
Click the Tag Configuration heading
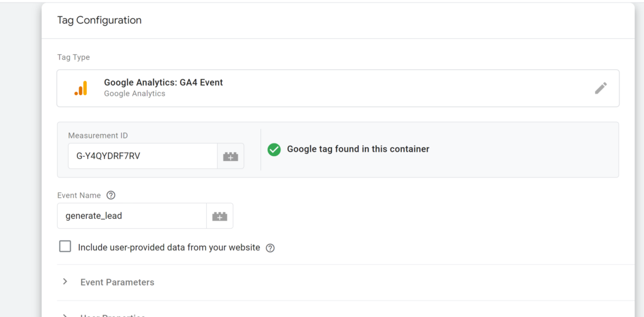pyautogui.click(x=99, y=20)
